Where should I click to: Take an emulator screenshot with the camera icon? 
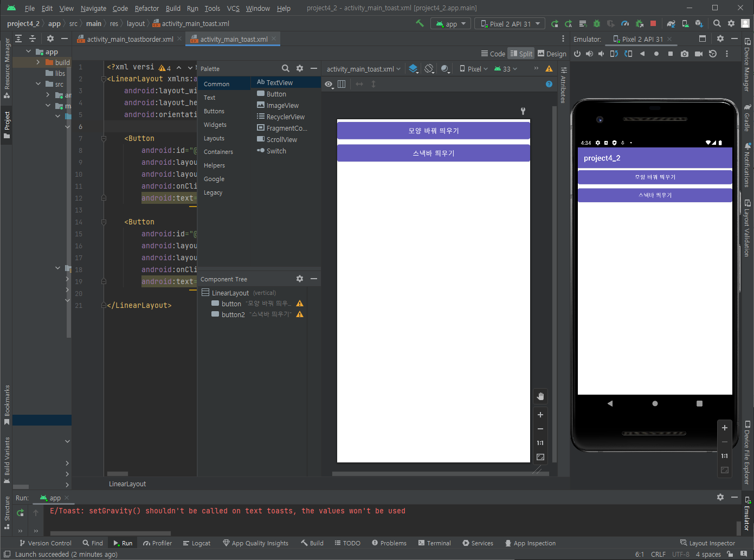[685, 54]
